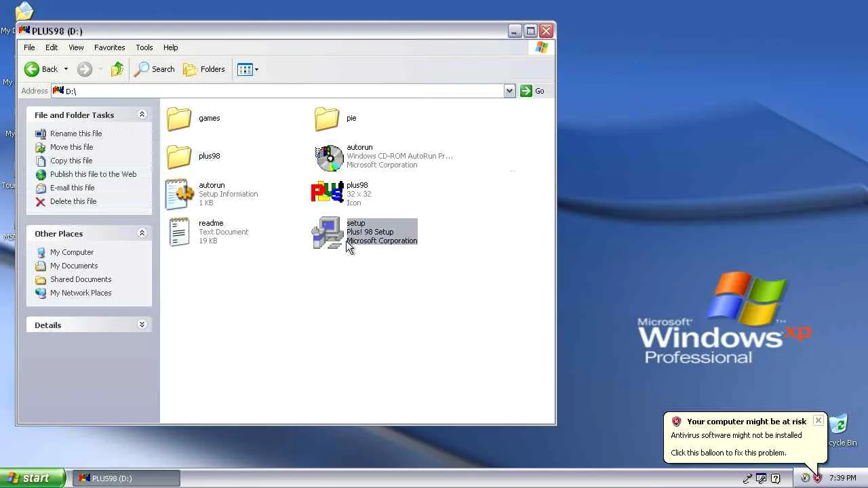Select the autorun CD-ROM AutoRun program icon

click(x=329, y=157)
